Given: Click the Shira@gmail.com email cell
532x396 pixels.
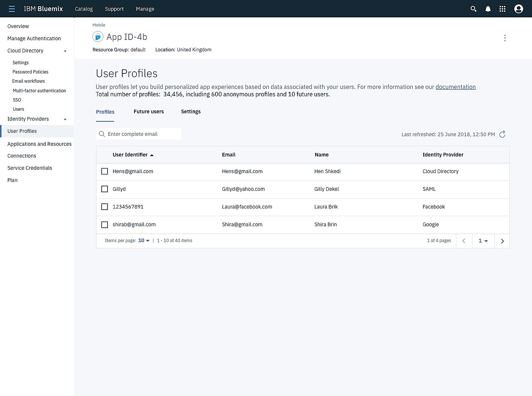Looking at the screenshot, I should [x=242, y=224].
